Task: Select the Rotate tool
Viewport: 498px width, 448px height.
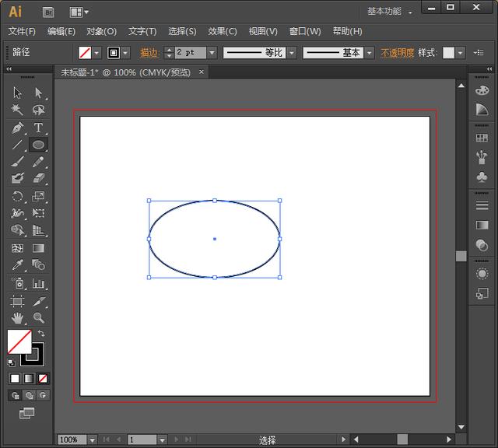Action: click(x=17, y=196)
